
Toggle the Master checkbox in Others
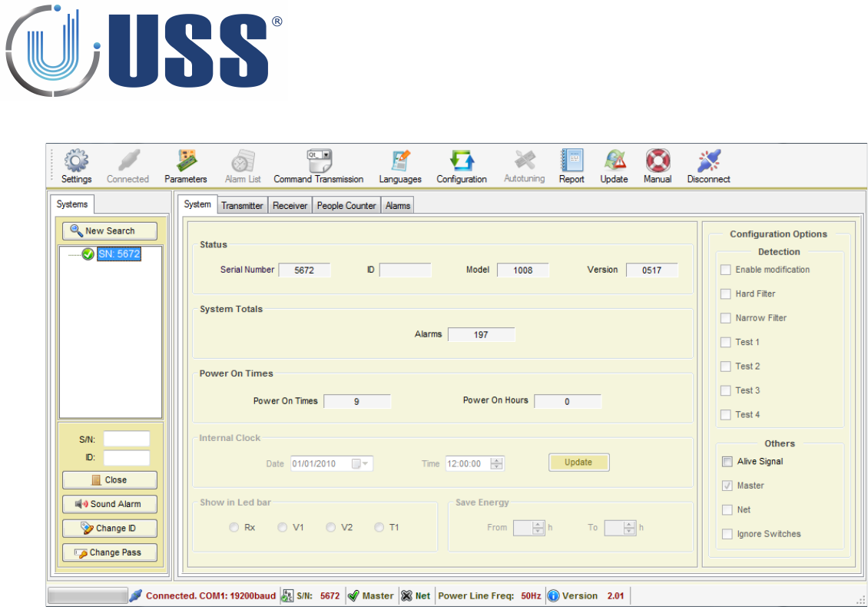(727, 486)
